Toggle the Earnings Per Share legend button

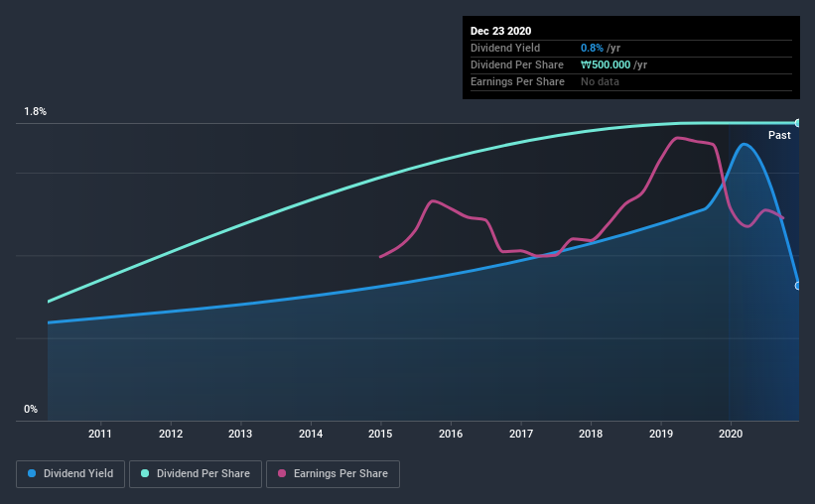pyautogui.click(x=333, y=474)
